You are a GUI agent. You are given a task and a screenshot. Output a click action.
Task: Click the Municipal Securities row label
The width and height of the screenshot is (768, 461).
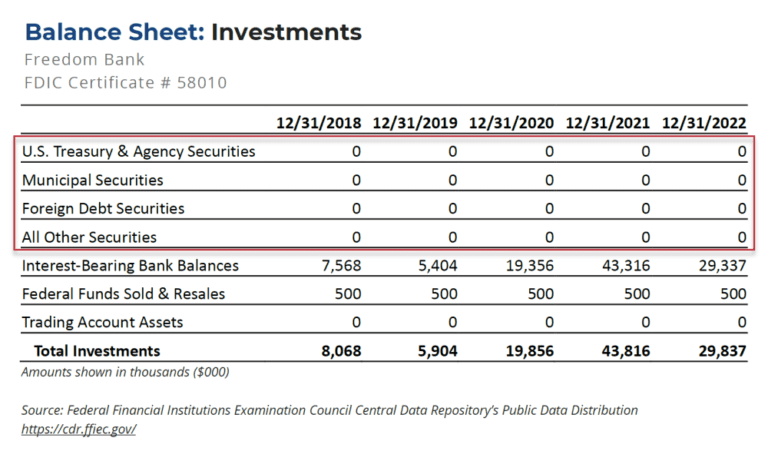(92, 181)
